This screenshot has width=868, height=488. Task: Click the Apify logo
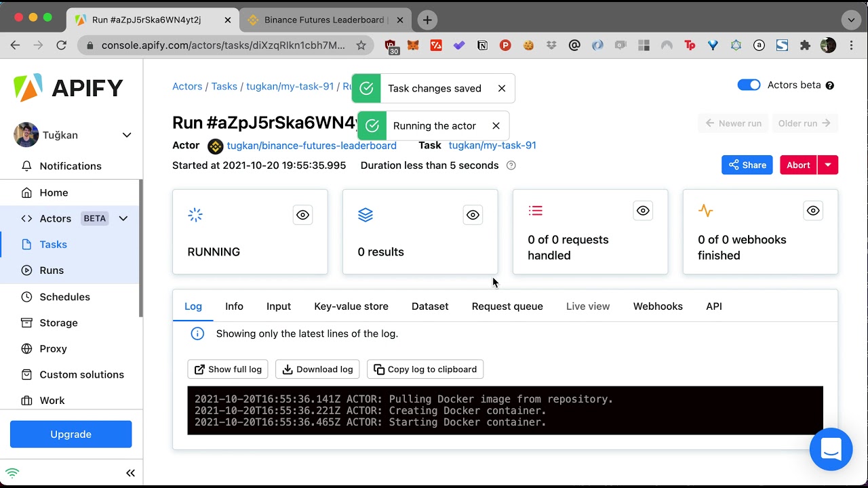68,88
